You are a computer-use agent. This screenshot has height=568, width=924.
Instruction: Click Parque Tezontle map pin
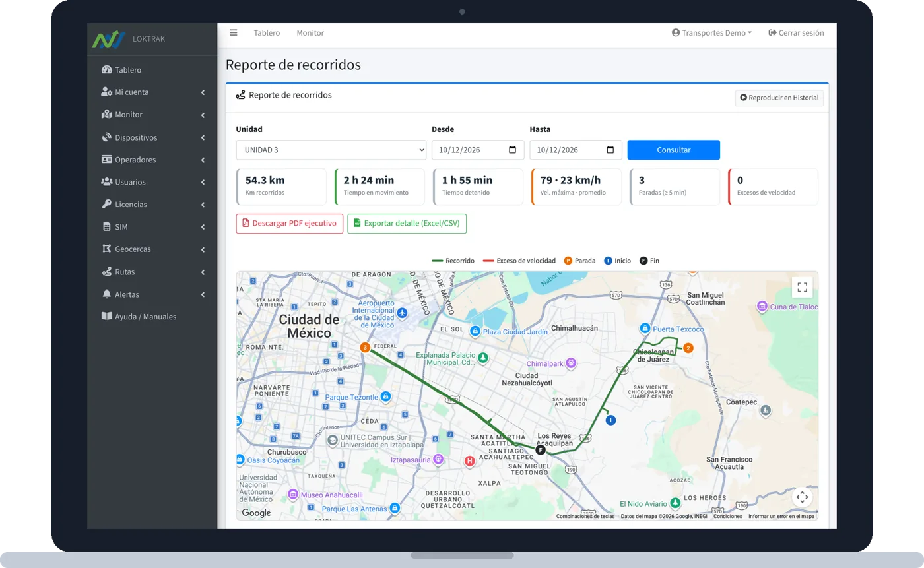coord(386,396)
